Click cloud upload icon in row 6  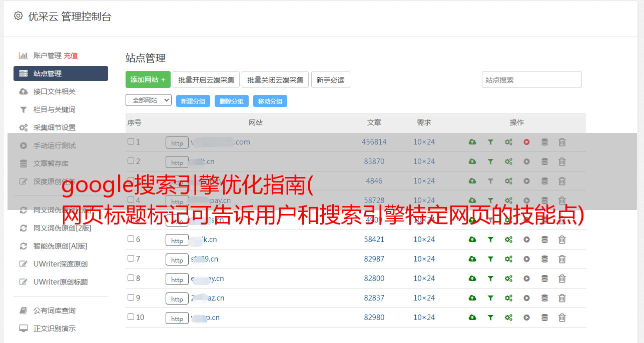click(472, 239)
